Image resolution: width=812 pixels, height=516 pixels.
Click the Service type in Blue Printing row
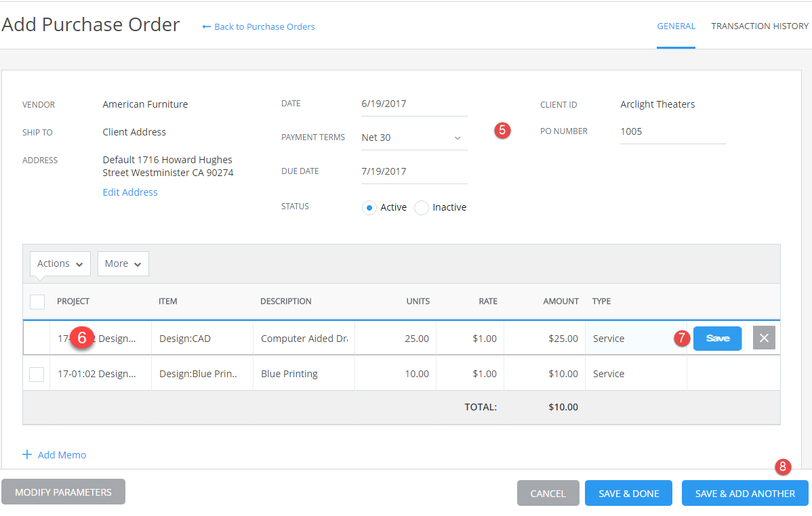(609, 374)
